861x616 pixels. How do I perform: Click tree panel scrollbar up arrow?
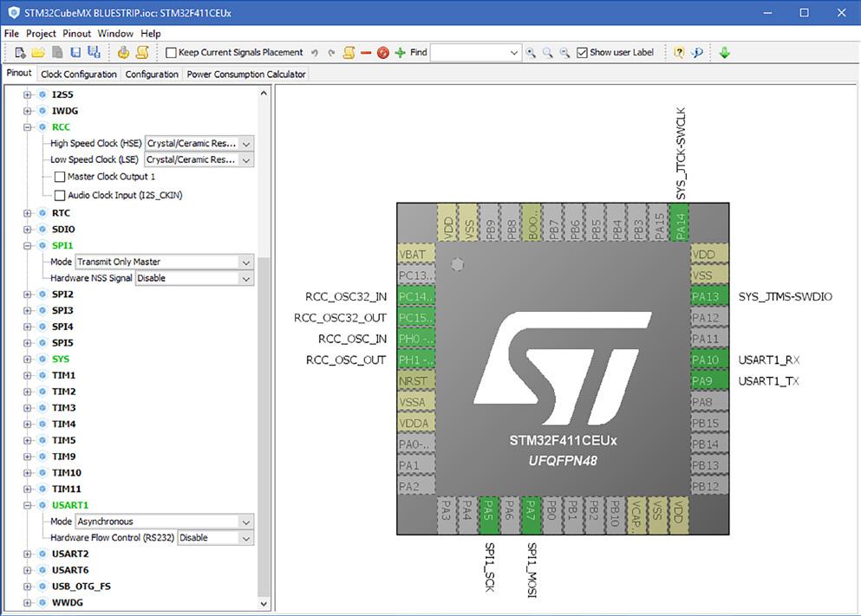pos(264,94)
